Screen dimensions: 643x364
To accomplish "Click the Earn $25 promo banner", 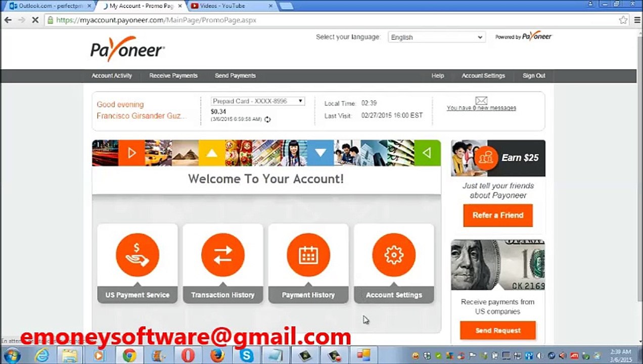I will pos(498,158).
